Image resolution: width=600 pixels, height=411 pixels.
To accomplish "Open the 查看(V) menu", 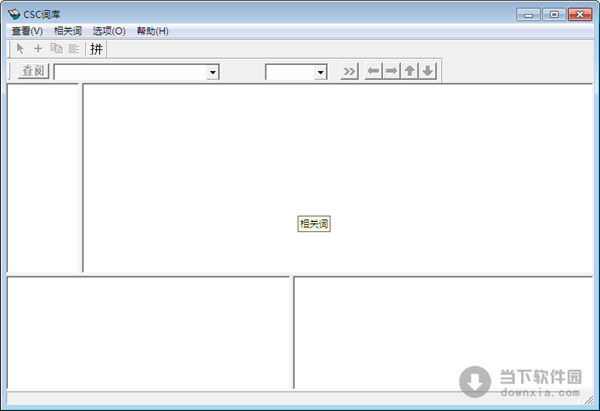I will coord(27,31).
